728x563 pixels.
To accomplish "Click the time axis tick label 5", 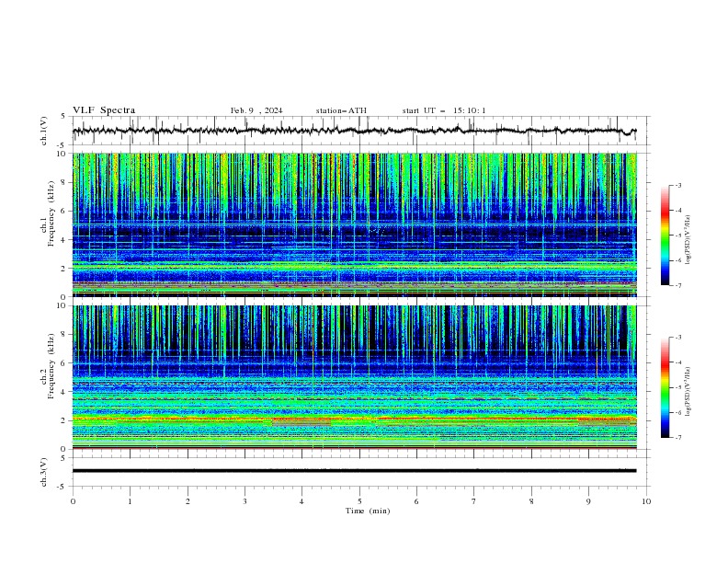I will click(x=359, y=501).
